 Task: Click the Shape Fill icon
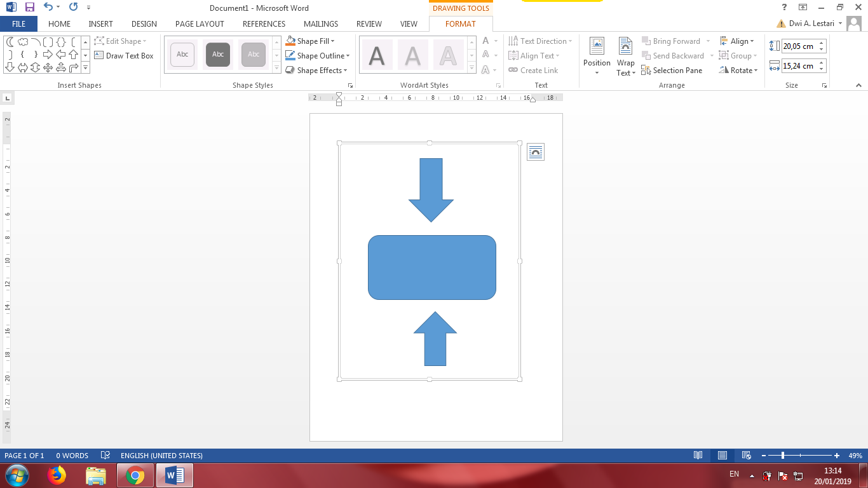click(x=290, y=41)
